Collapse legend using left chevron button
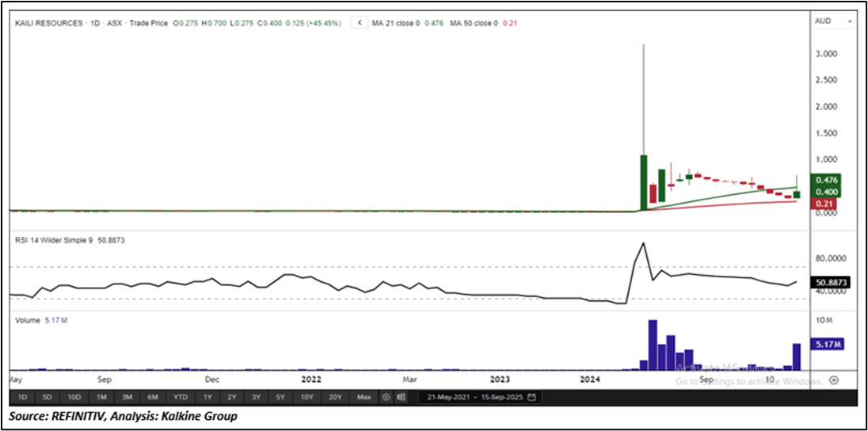 pos(360,23)
